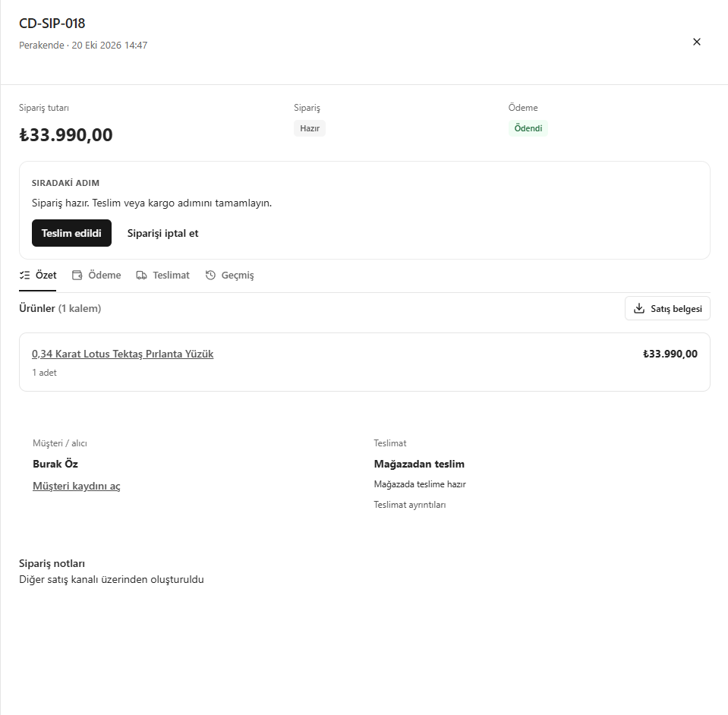Select the order total ₺33.990,00 heading

(66, 135)
